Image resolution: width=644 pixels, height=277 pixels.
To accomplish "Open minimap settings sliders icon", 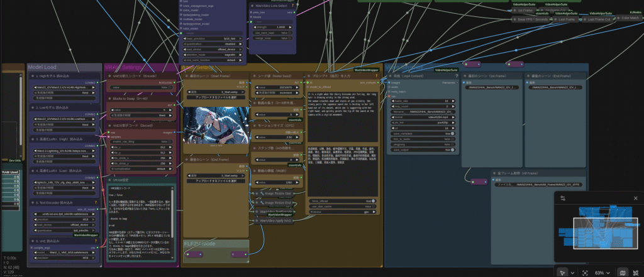I will coord(563,198).
